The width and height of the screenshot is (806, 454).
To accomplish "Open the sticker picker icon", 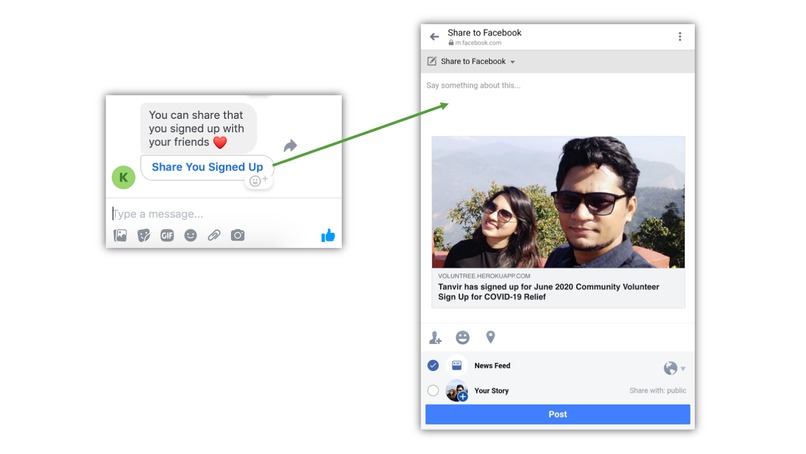I will tap(144, 235).
